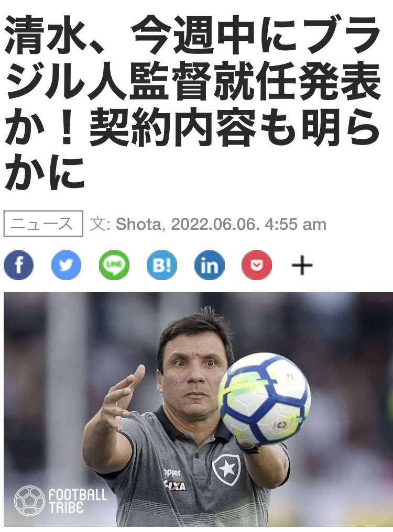Click the FOOTBALL TRIBE watermark text

pyautogui.click(x=78, y=501)
